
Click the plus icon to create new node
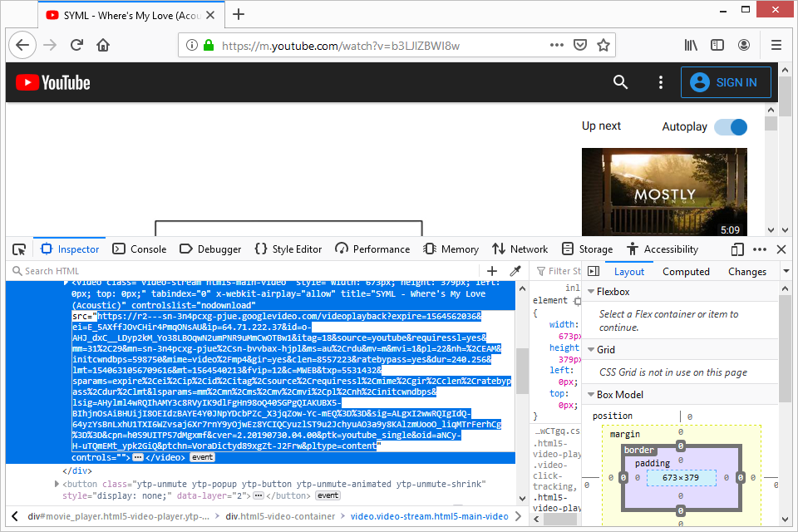coord(492,271)
